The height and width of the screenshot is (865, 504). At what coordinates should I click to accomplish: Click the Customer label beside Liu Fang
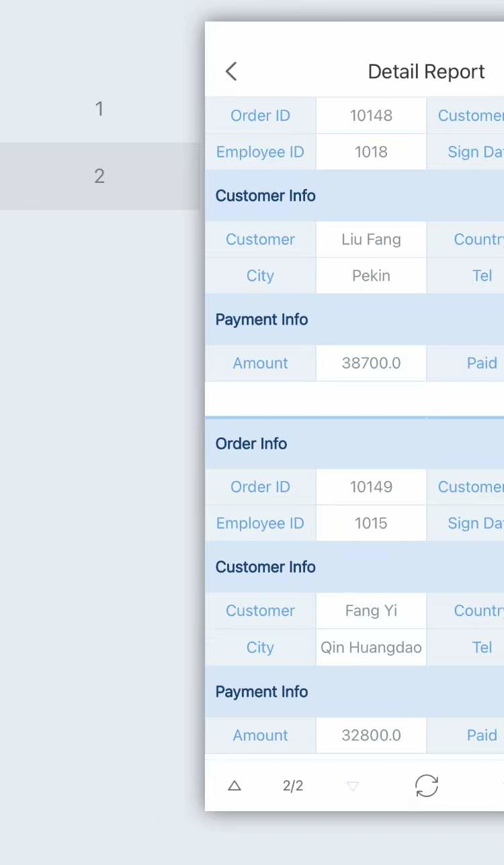(x=260, y=239)
